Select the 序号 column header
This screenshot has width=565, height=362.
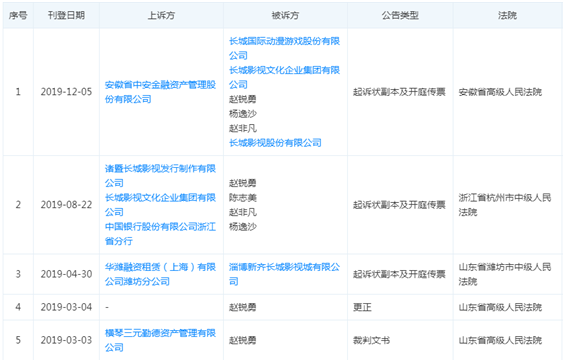coord(18,15)
